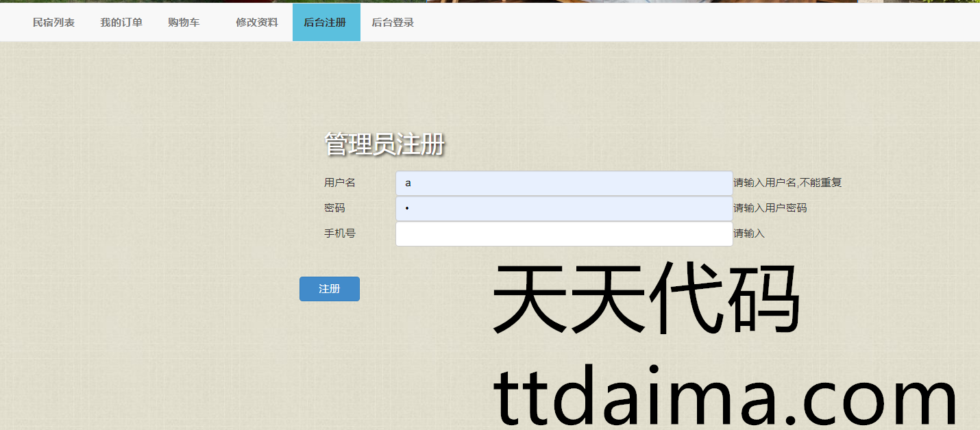Screen dimensions: 980x430
Task: Click into the 密码 password field
Action: tap(563, 209)
